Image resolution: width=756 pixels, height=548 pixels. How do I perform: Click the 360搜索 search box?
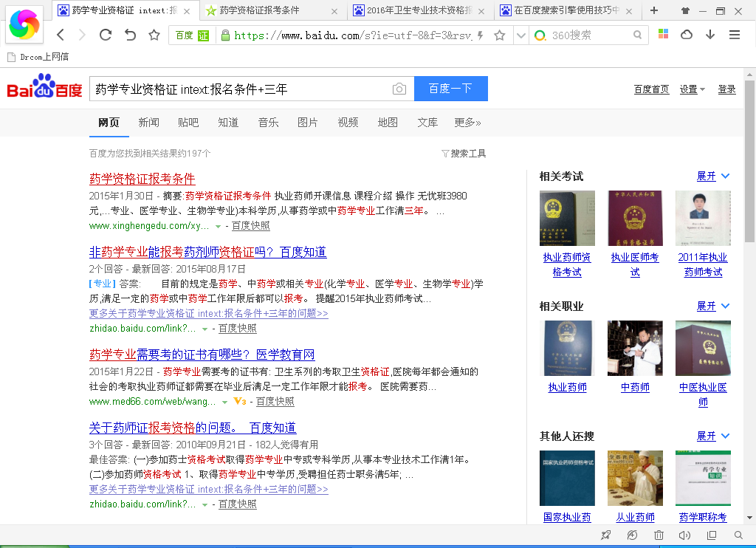587,35
